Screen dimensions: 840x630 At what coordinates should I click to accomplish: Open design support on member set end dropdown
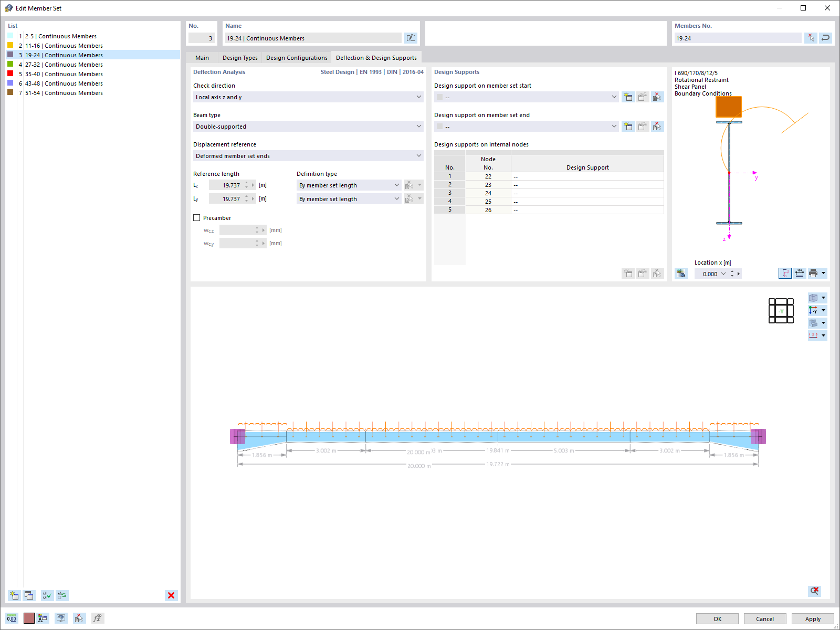[527, 127]
